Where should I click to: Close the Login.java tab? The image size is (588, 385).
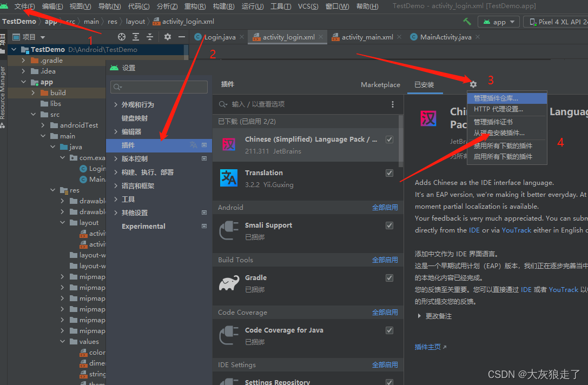point(242,37)
